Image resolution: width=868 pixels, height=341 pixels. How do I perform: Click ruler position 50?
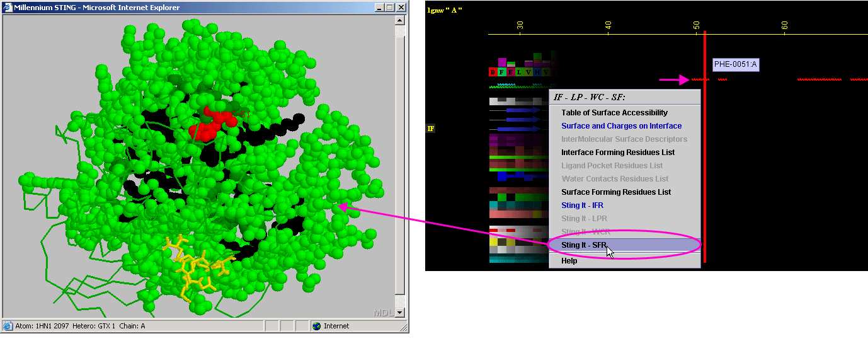pyautogui.click(x=696, y=25)
